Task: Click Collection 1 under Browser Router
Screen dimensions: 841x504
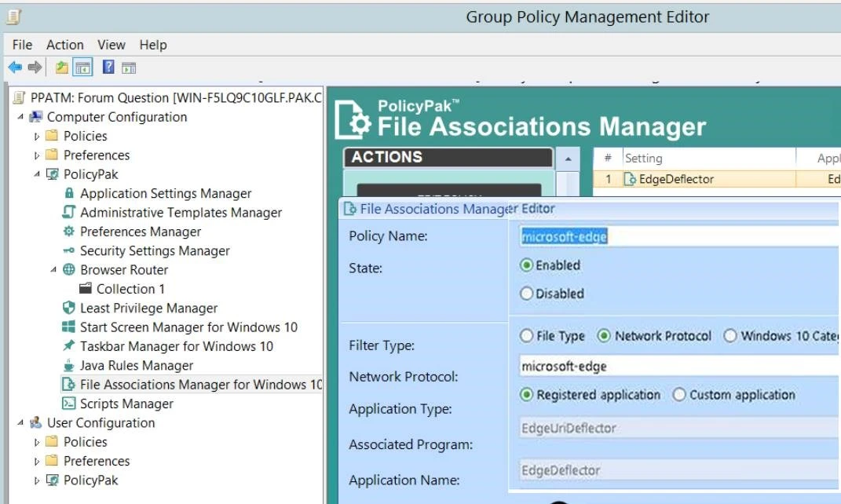Action: [x=130, y=289]
